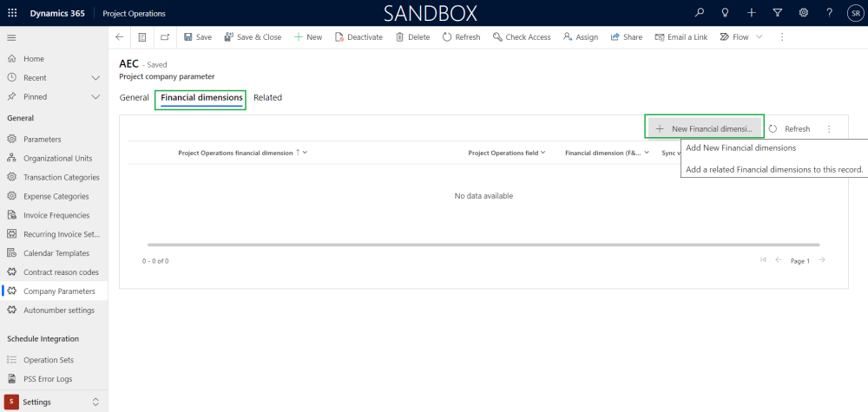This screenshot has width=868, height=412.
Task: Open the advanced find funnel icon
Action: 777,13
